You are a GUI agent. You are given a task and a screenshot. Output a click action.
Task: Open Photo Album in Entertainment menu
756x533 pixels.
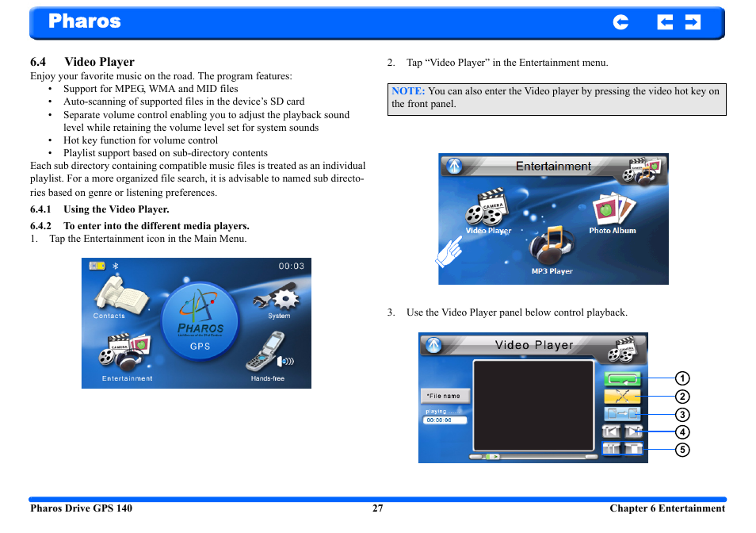613,213
